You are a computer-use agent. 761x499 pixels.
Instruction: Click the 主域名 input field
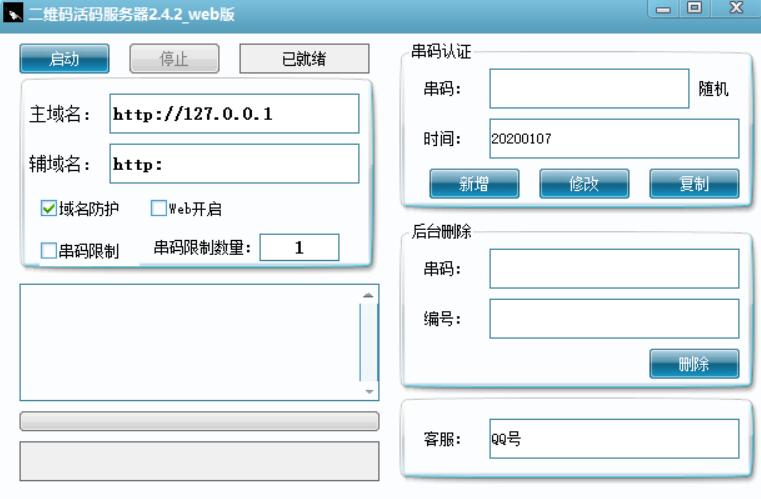click(x=234, y=114)
